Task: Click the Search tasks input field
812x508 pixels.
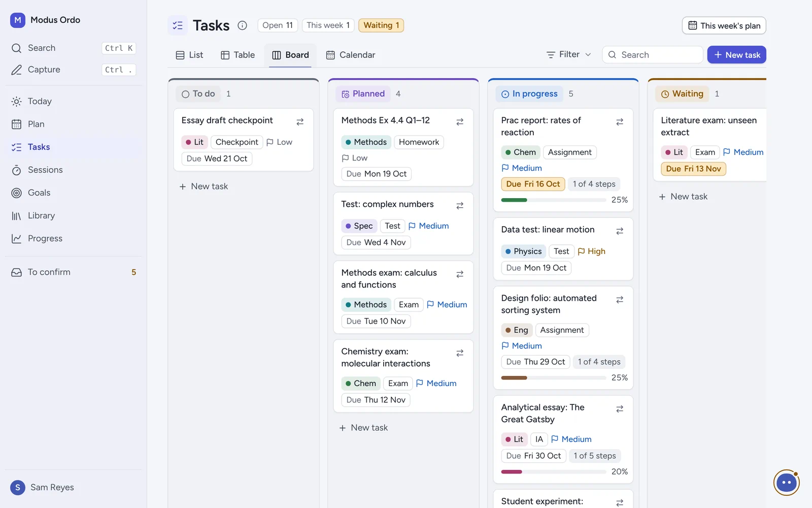Action: (653, 55)
